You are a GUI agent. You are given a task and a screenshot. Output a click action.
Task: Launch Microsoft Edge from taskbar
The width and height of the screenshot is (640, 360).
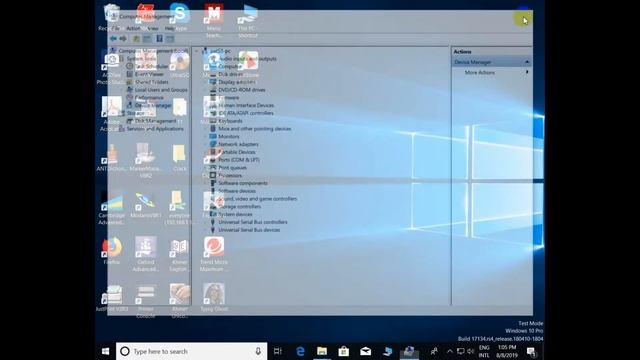[300, 351]
